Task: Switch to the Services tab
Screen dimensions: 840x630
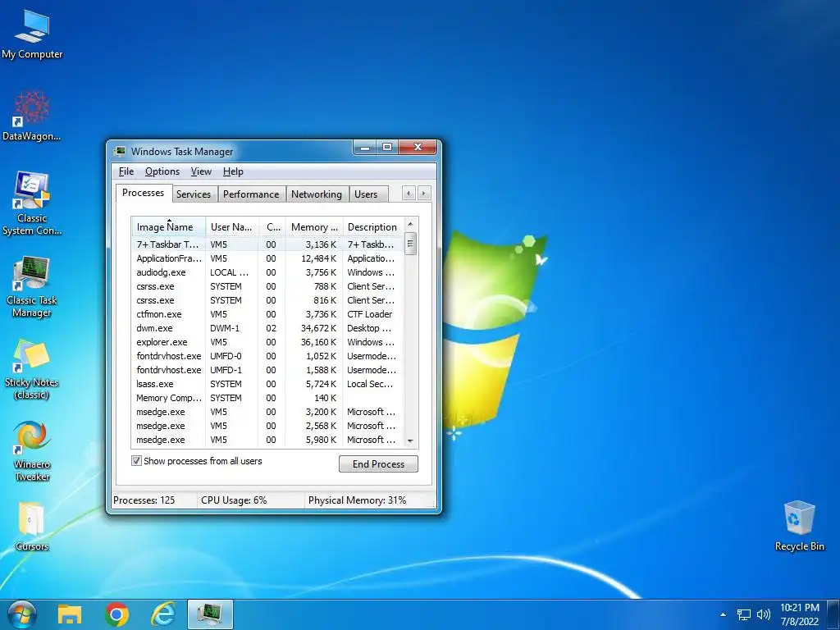Action: [194, 194]
